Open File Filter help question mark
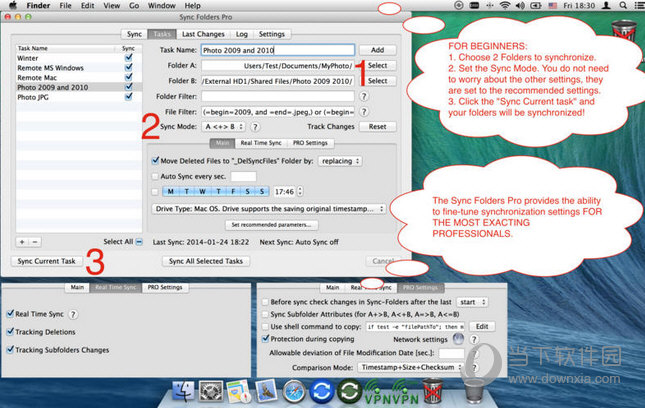 click(364, 111)
